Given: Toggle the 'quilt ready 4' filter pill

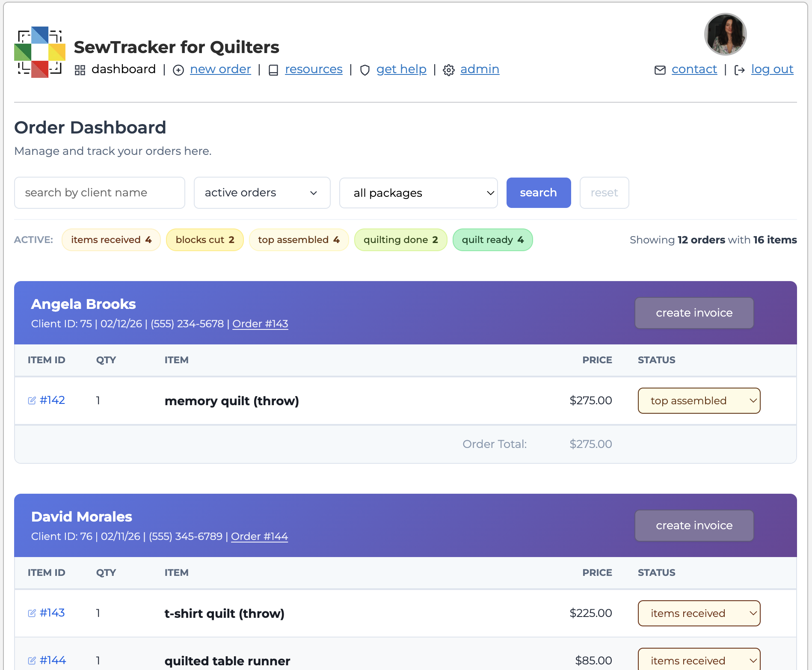Looking at the screenshot, I should click(492, 240).
